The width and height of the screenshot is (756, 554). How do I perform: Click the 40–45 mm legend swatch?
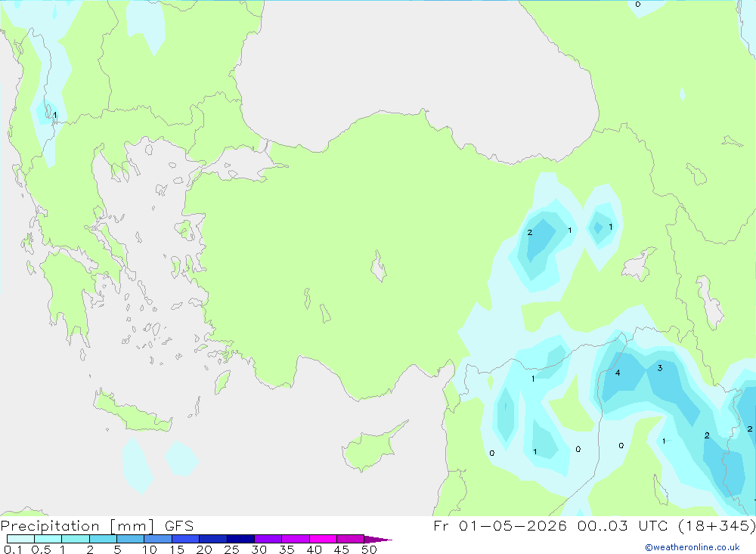point(323,539)
